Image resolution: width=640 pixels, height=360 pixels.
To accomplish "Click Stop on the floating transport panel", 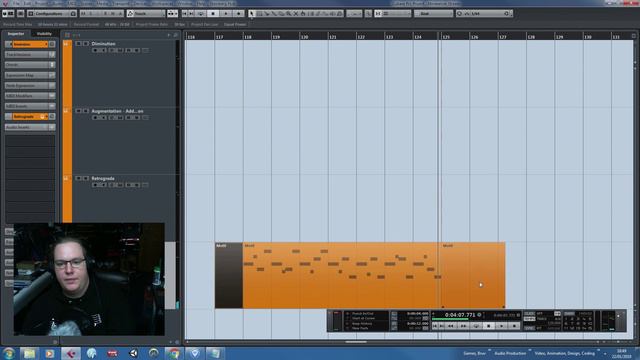I will tap(489, 326).
